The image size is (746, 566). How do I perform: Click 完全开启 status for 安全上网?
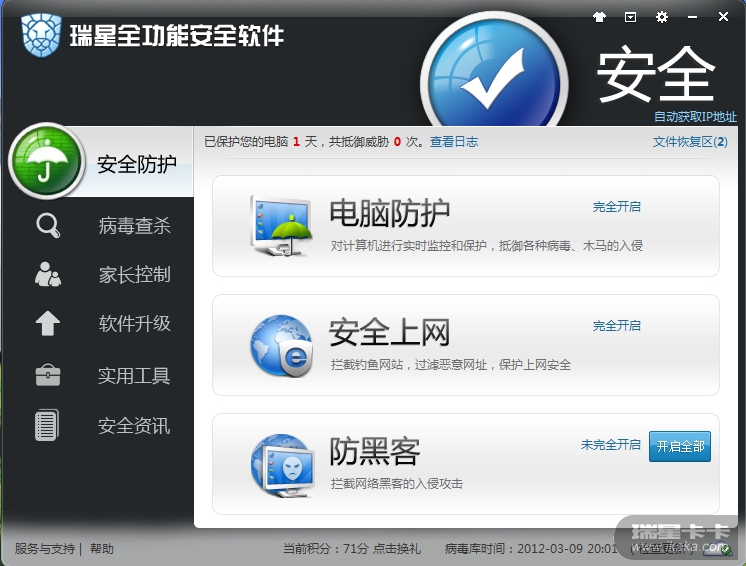617,326
